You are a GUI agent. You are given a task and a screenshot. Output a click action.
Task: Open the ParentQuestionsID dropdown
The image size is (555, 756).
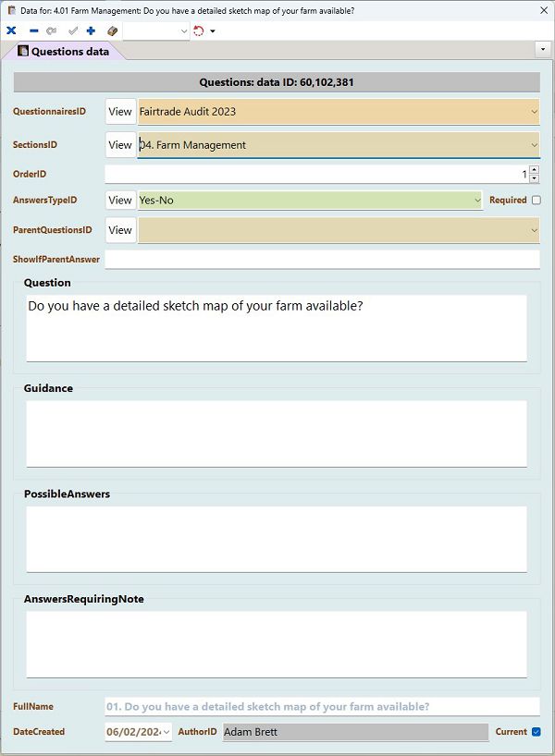[x=534, y=230]
